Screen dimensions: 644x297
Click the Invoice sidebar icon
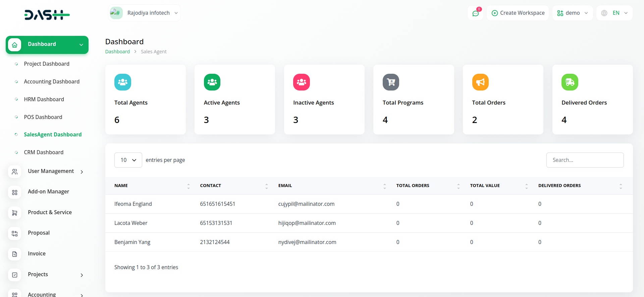tap(15, 254)
